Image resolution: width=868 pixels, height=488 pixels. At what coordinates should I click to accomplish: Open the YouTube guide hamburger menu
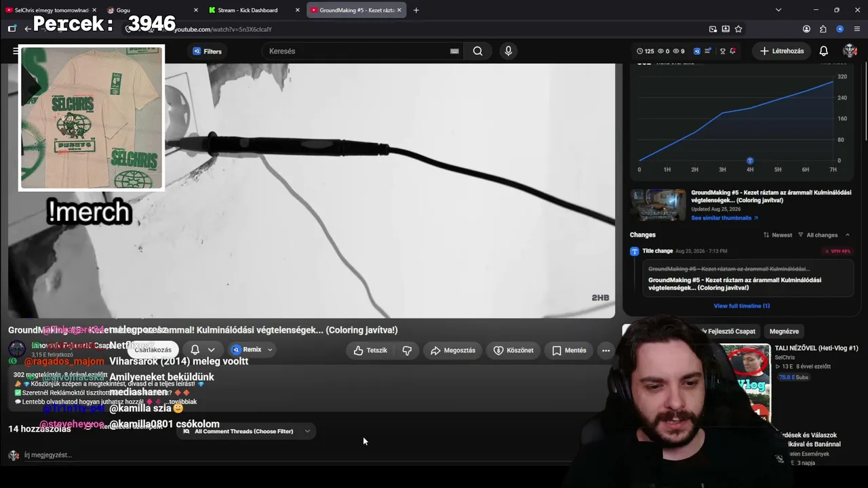[15, 51]
